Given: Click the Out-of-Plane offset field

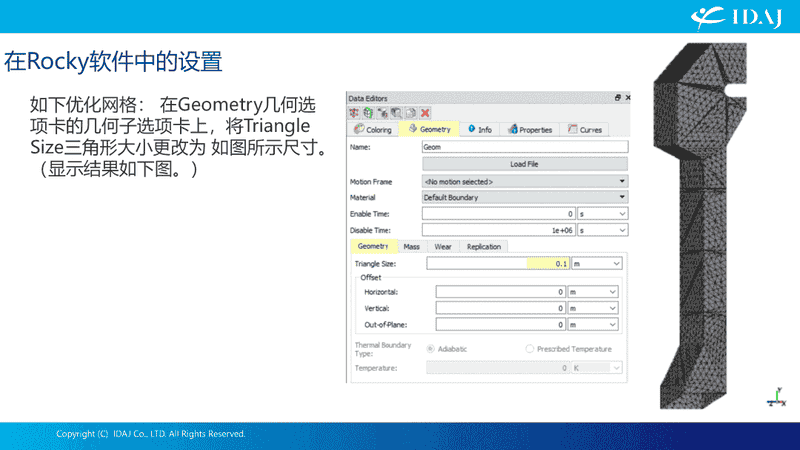Looking at the screenshot, I should 500,324.
